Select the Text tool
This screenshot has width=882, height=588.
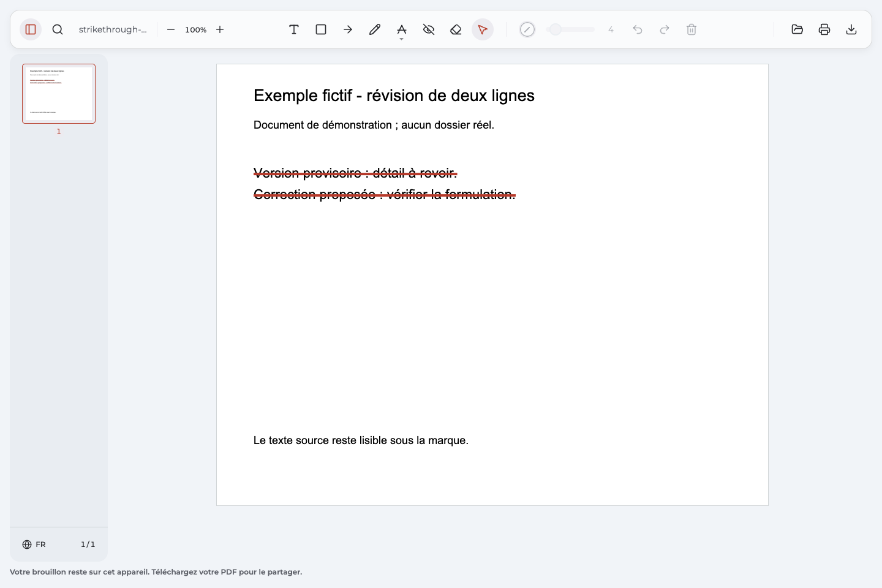[294, 29]
